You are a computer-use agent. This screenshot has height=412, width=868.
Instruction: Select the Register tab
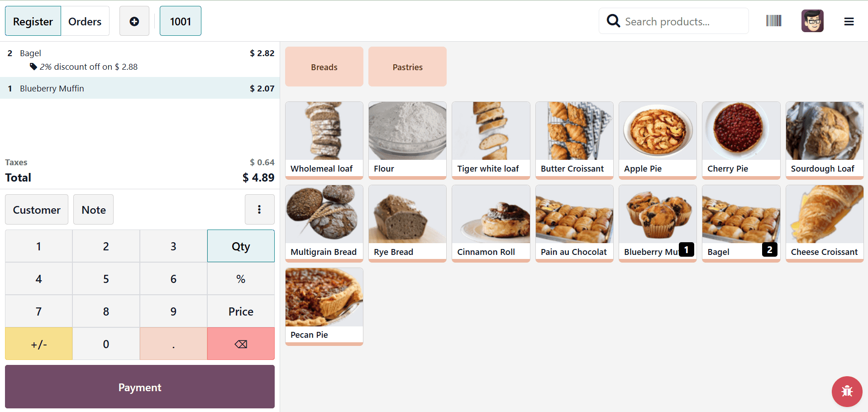pyautogui.click(x=33, y=21)
